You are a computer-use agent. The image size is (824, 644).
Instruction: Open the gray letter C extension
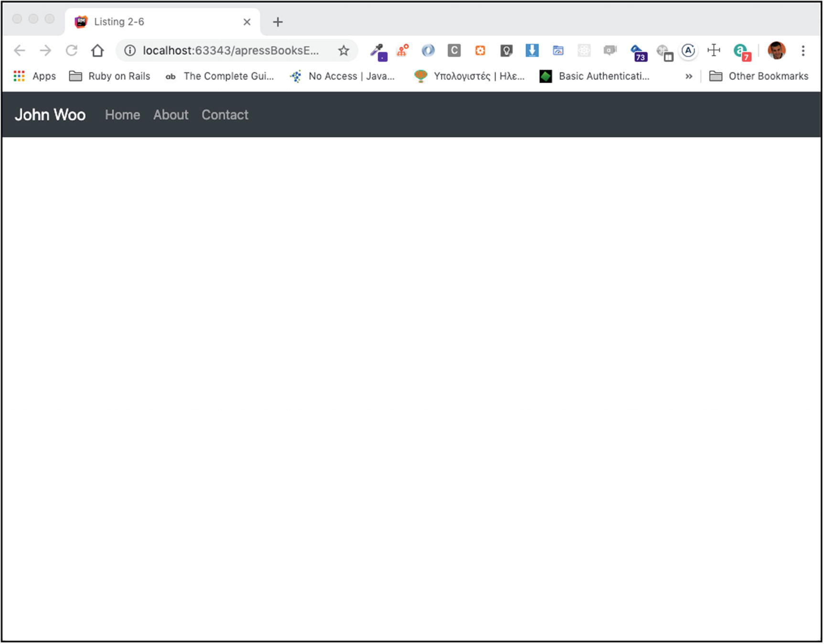[454, 51]
